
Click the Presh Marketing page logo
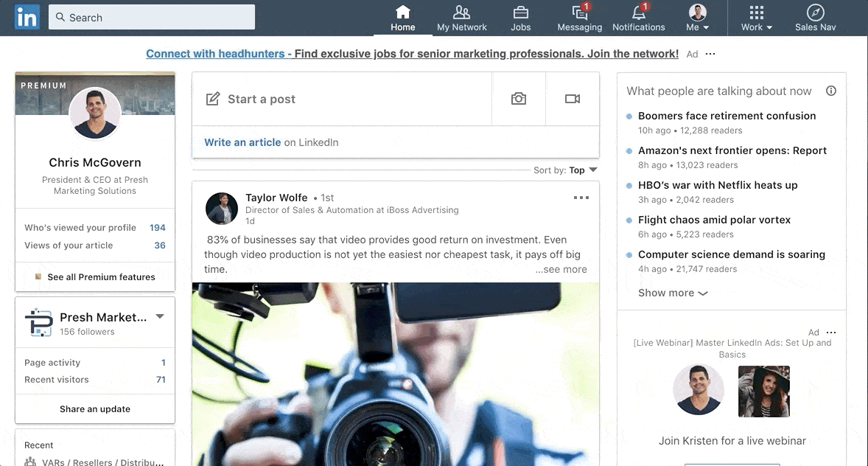click(x=39, y=322)
